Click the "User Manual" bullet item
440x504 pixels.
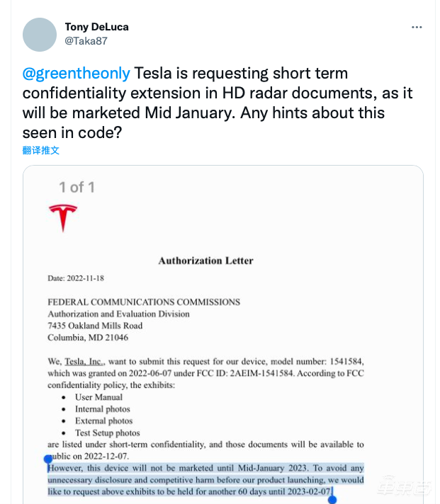coord(98,397)
